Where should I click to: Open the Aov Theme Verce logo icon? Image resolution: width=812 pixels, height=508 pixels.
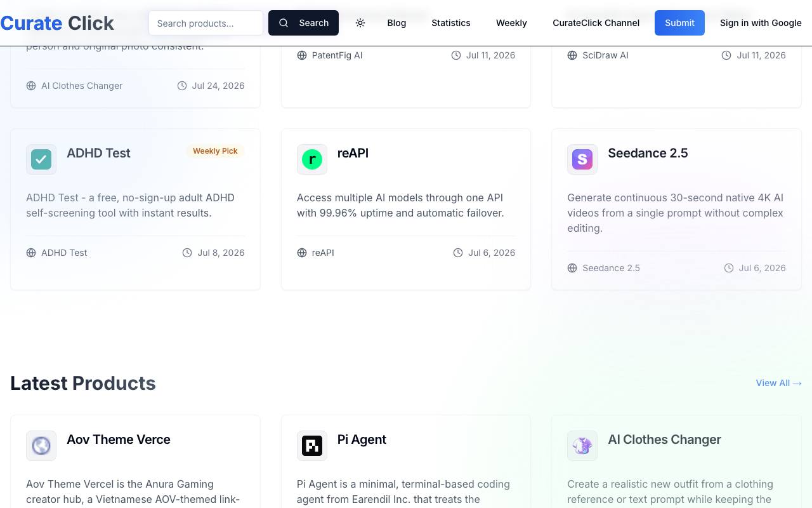[x=41, y=446]
